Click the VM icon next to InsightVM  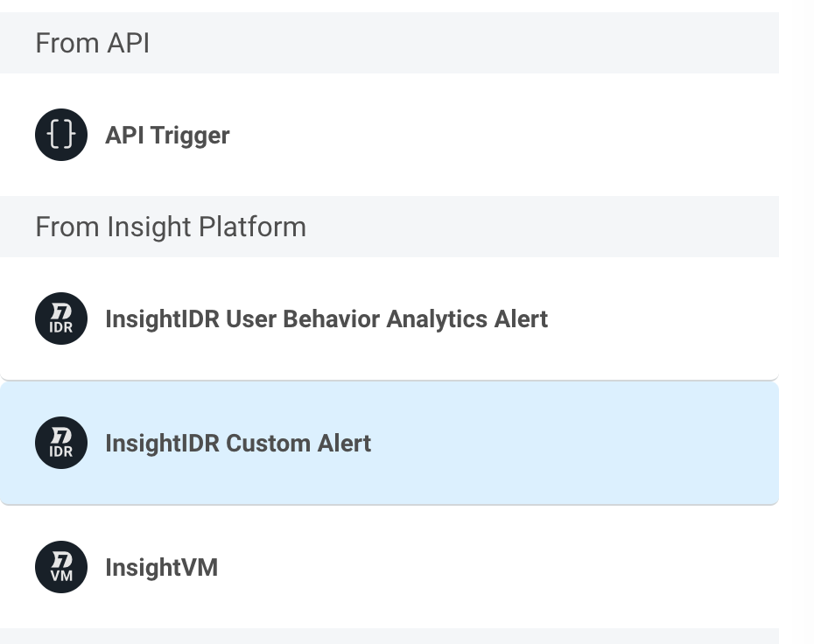[61, 567]
